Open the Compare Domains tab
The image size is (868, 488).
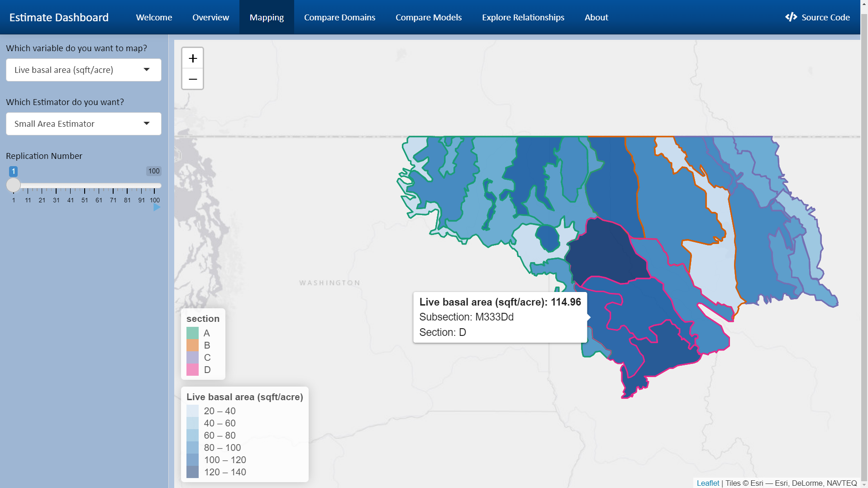340,17
